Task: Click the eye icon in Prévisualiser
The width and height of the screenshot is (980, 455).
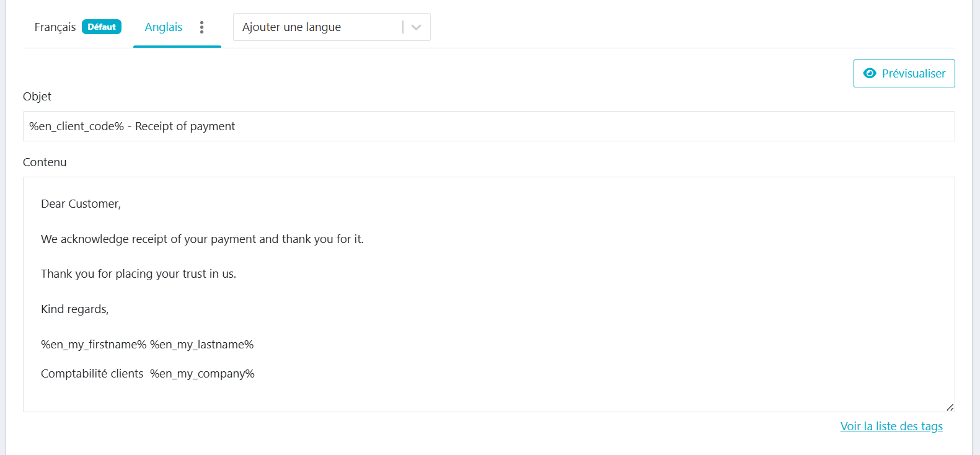Action: pos(870,73)
